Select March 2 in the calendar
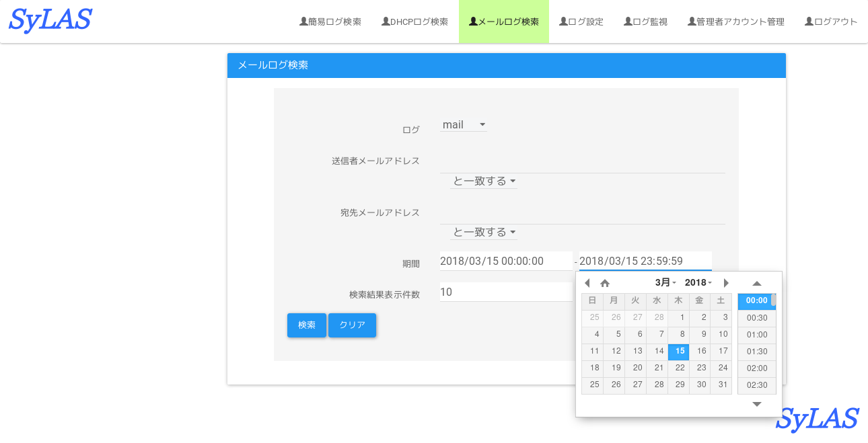The height and width of the screenshot is (443, 868). [700, 317]
